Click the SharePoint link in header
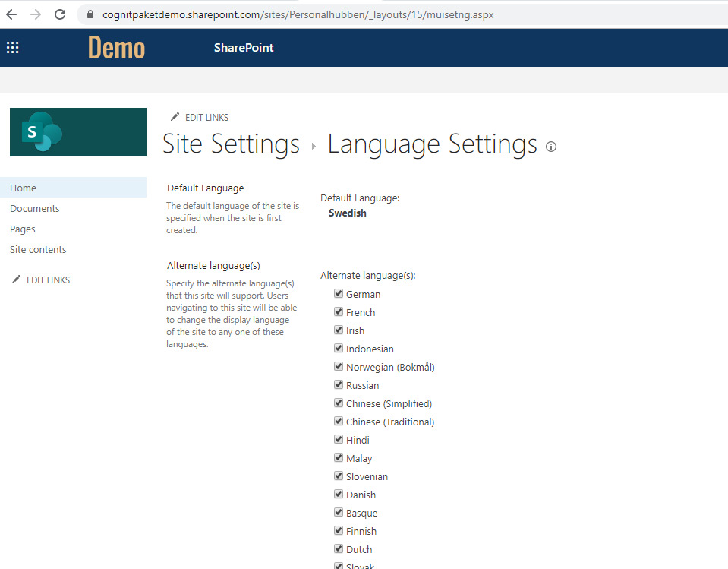 coord(244,48)
